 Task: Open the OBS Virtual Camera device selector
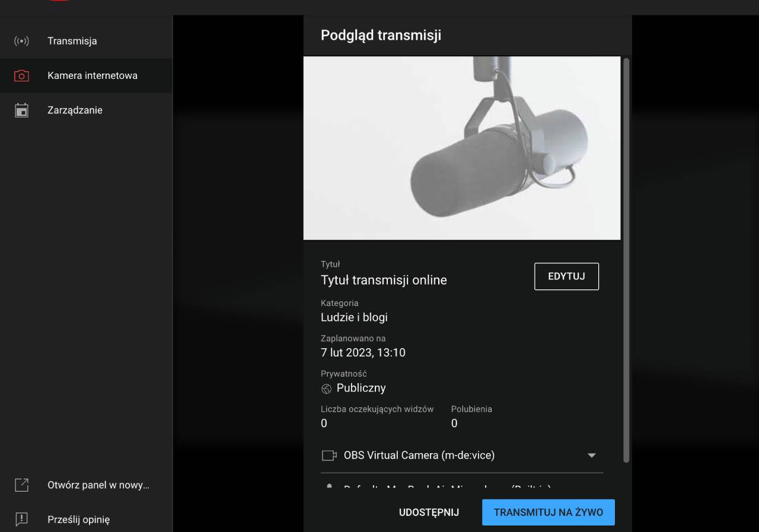click(x=419, y=455)
